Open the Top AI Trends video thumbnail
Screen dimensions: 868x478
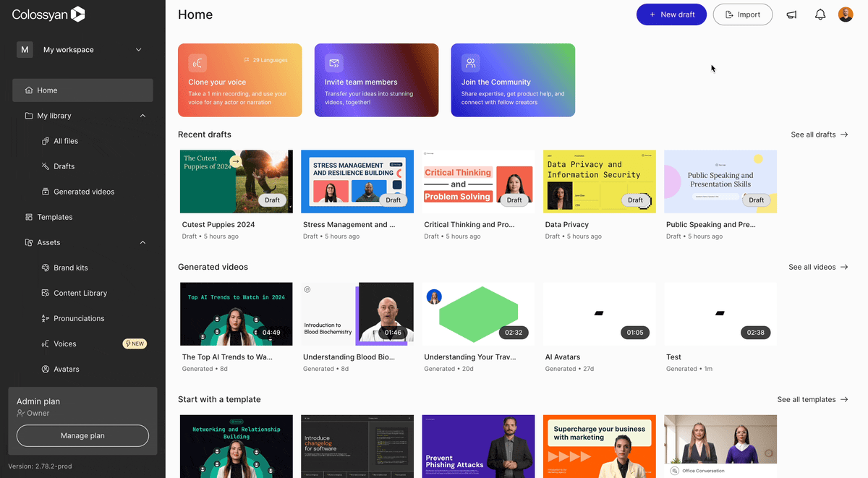tap(237, 314)
